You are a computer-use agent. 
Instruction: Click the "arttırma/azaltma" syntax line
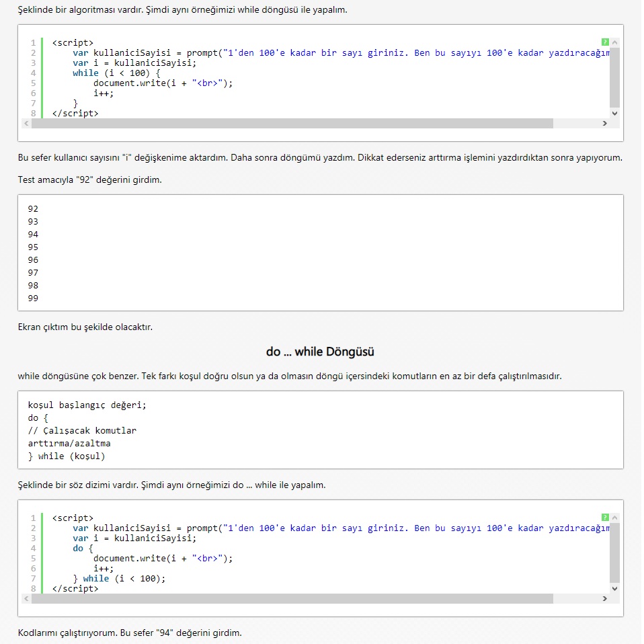69,443
